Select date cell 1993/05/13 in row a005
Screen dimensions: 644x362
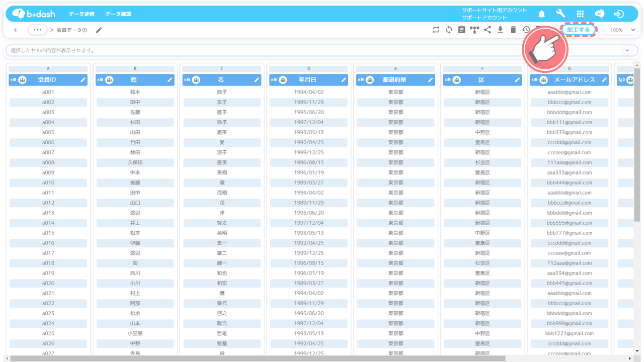[x=309, y=132]
